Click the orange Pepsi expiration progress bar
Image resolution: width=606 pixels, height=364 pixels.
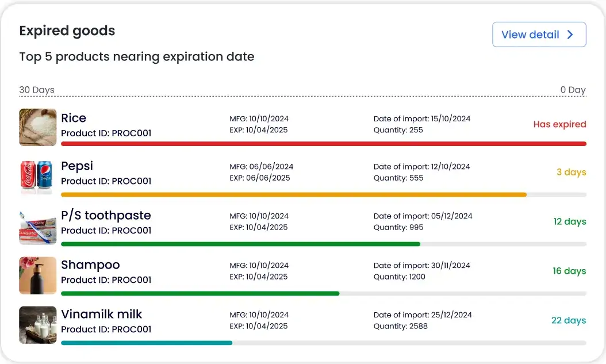(x=294, y=195)
